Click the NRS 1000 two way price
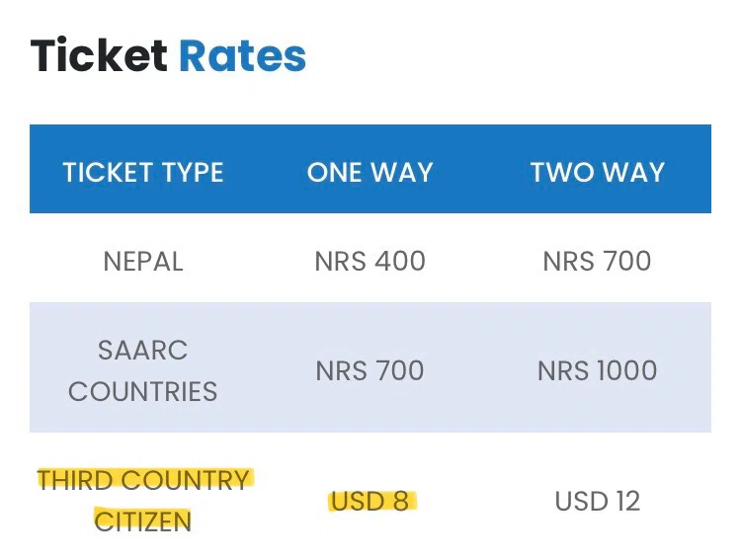 (598, 370)
